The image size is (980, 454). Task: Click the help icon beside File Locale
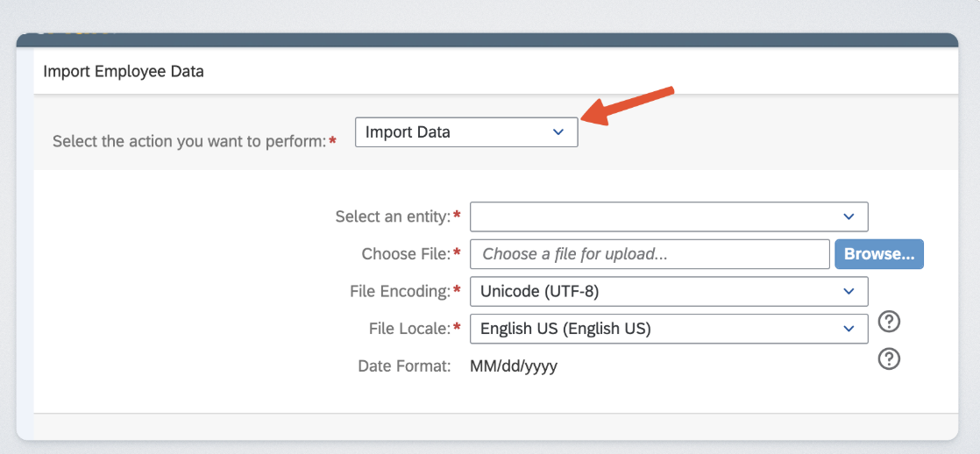coord(889,322)
